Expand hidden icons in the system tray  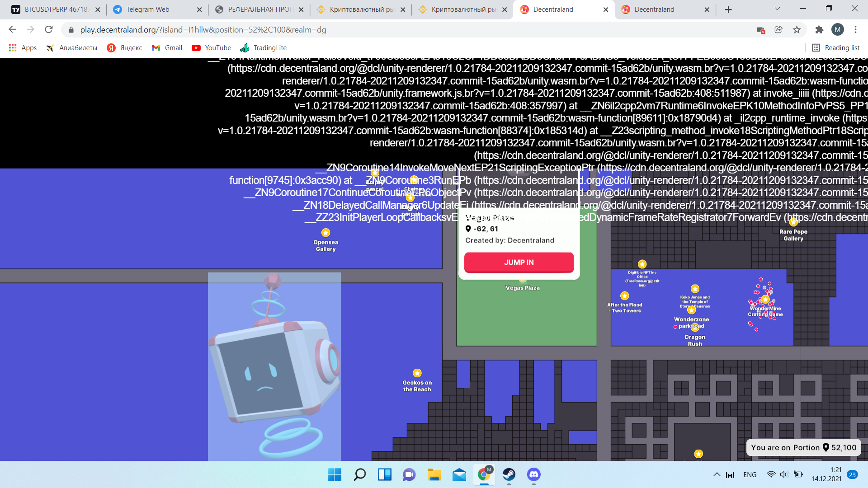(717, 475)
